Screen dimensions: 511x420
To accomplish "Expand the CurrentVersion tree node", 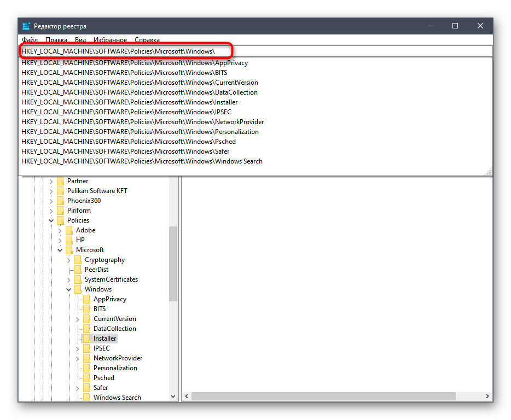I will coord(78,319).
